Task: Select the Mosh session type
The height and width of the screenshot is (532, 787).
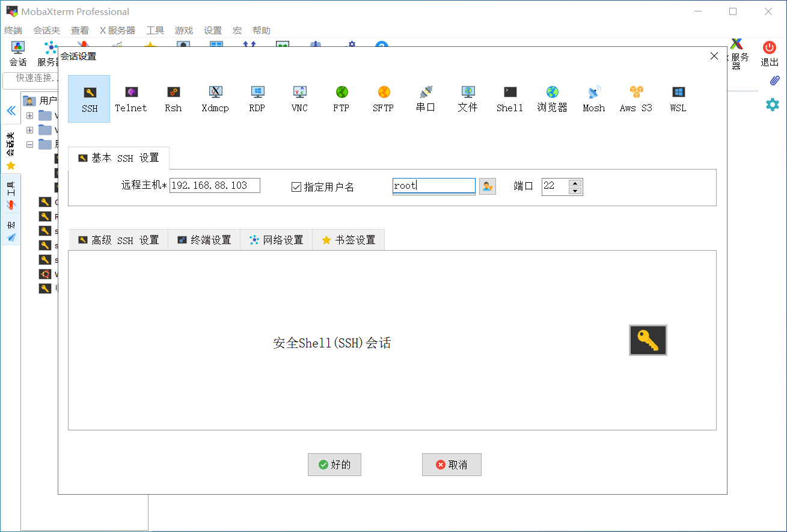Action: coord(593,97)
